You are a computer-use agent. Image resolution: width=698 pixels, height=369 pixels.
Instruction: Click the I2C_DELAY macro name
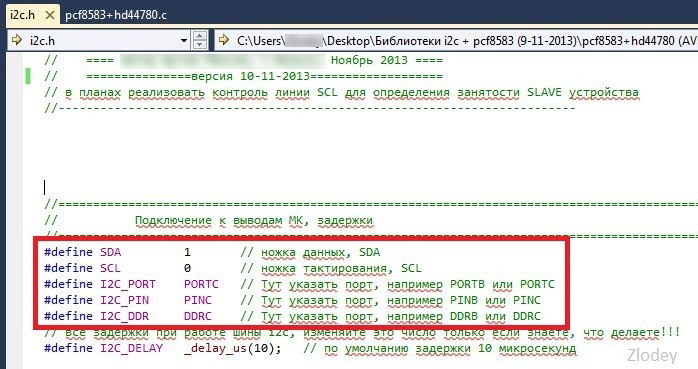(x=131, y=348)
